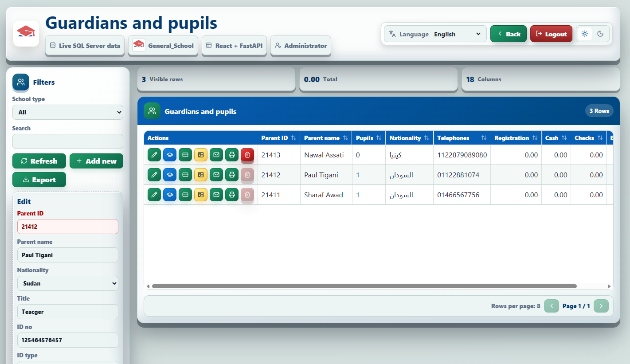
Task: Click the payment card icon in Paul Tigani row
Action: click(185, 175)
